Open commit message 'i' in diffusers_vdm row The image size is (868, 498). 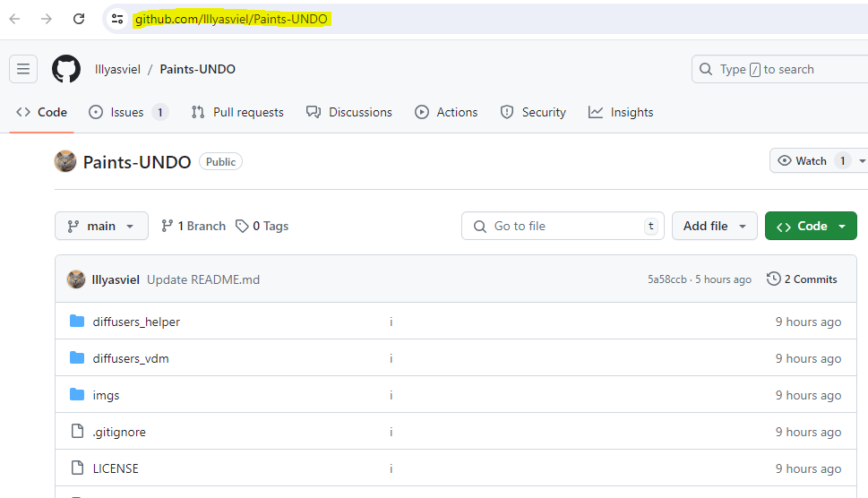(x=391, y=358)
